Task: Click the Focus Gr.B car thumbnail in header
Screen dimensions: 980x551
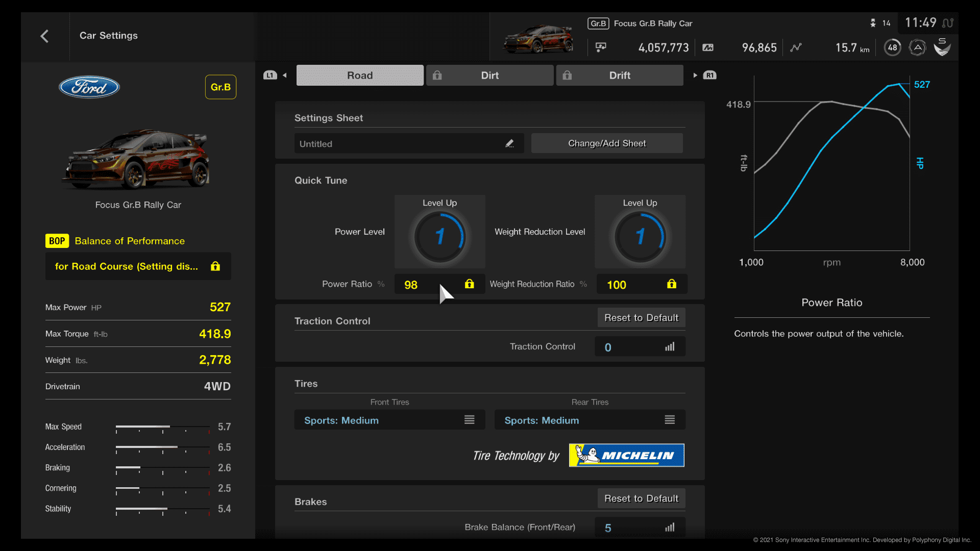Action: pyautogui.click(x=538, y=38)
